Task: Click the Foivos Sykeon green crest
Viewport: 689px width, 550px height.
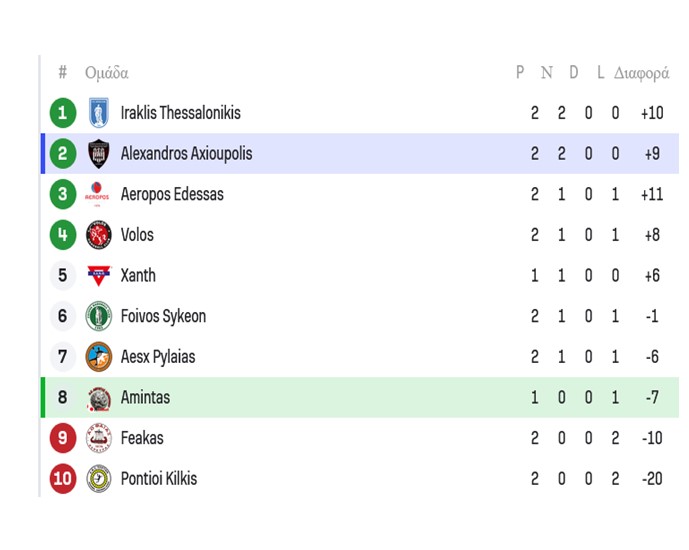Action: click(98, 316)
